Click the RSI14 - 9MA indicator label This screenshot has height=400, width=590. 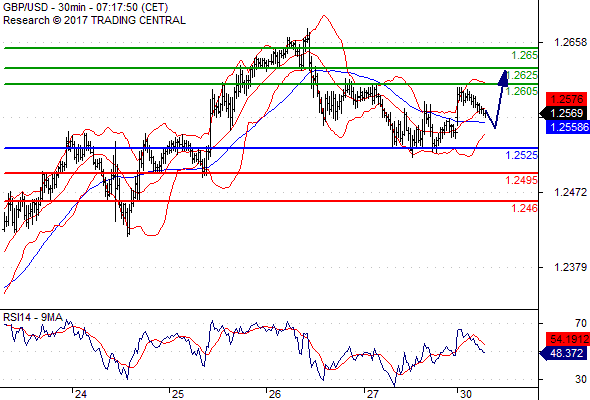tap(33, 318)
